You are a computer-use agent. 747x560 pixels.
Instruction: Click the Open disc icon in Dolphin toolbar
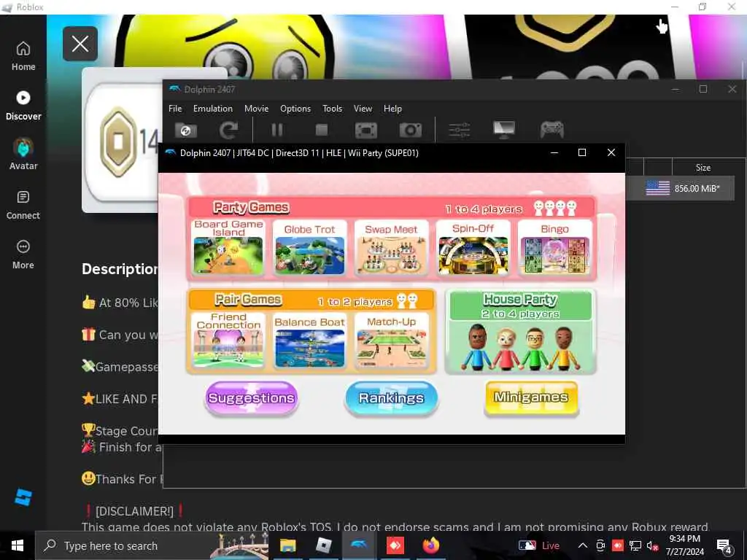(186, 130)
